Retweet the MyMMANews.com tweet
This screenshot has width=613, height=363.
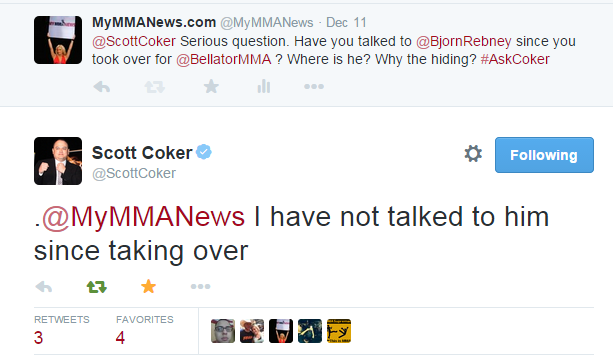154,86
